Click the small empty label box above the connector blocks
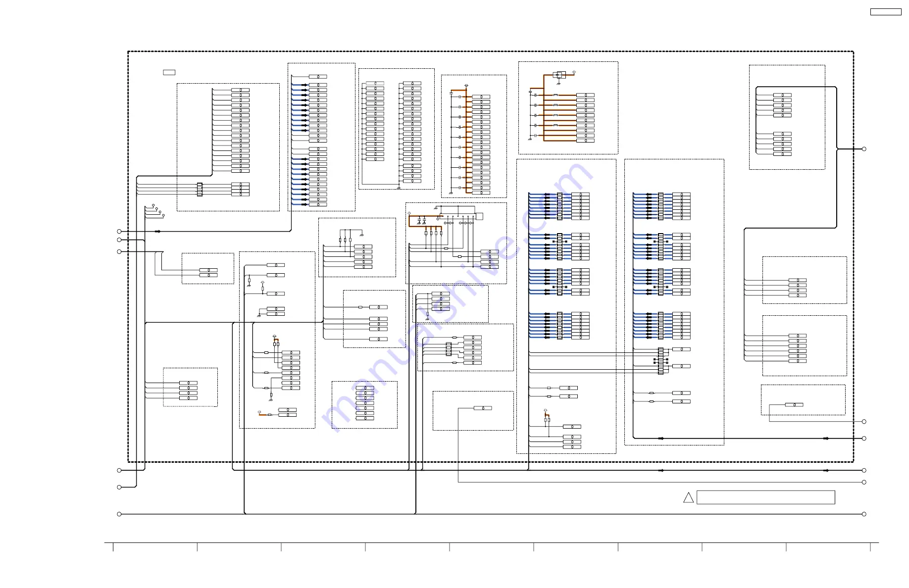This screenshot has width=909, height=588. coord(169,73)
